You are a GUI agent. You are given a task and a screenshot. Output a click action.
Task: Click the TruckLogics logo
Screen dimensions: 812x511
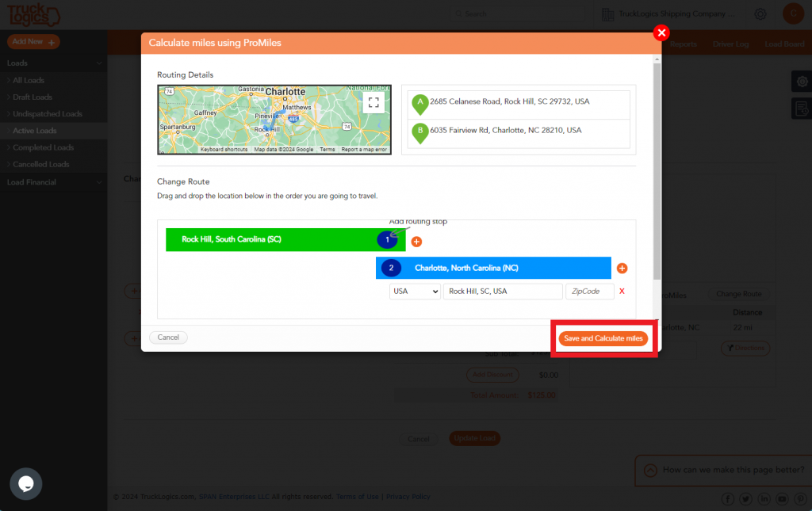tap(33, 14)
